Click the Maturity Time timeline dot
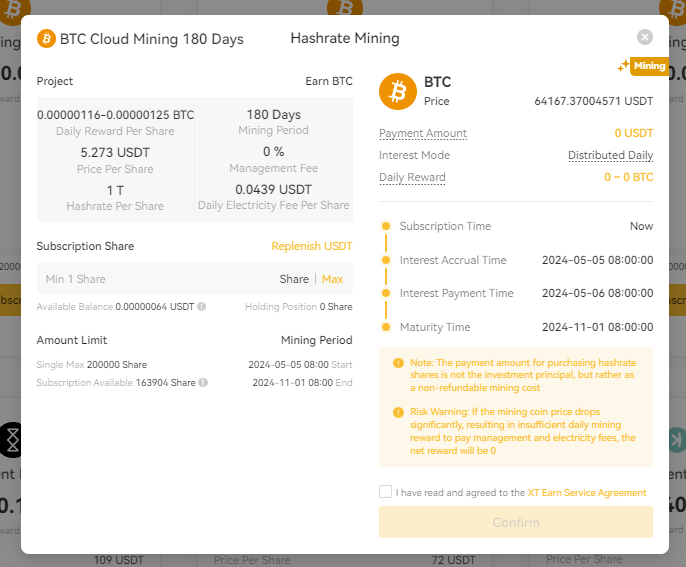 click(386, 327)
